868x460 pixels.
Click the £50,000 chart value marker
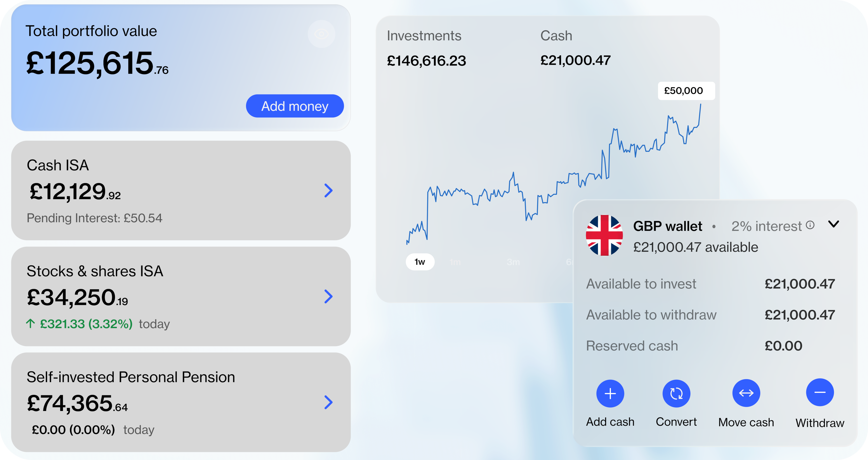(x=686, y=91)
